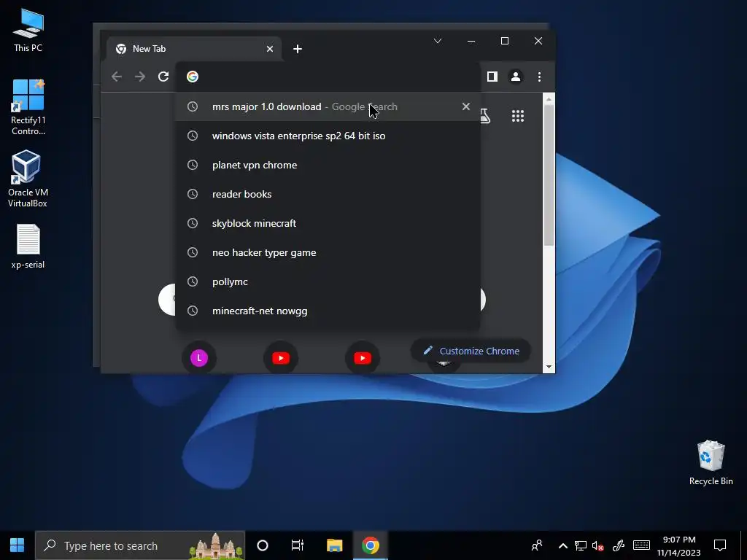The height and width of the screenshot is (560, 747).
Task: Open the Search Labs flask icon
Action: coord(485,116)
